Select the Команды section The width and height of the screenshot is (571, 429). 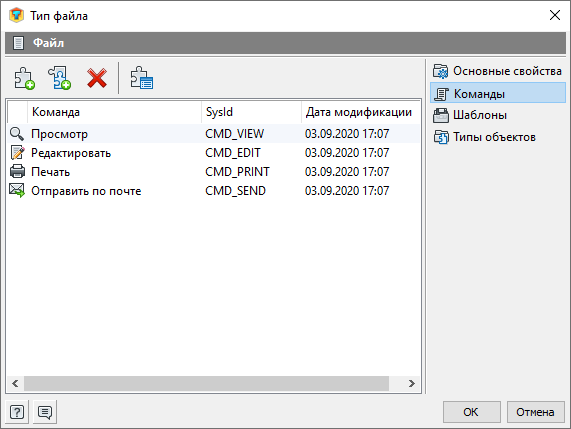497,93
